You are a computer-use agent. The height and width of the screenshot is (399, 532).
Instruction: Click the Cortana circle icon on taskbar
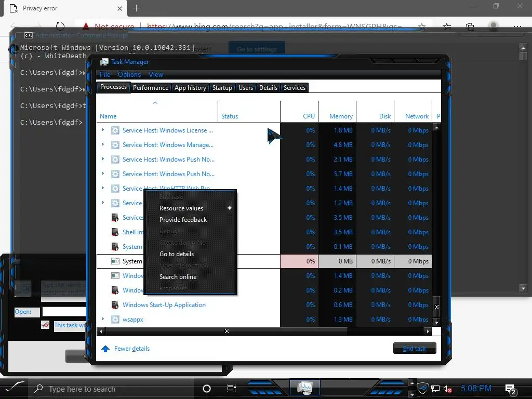[x=207, y=389]
